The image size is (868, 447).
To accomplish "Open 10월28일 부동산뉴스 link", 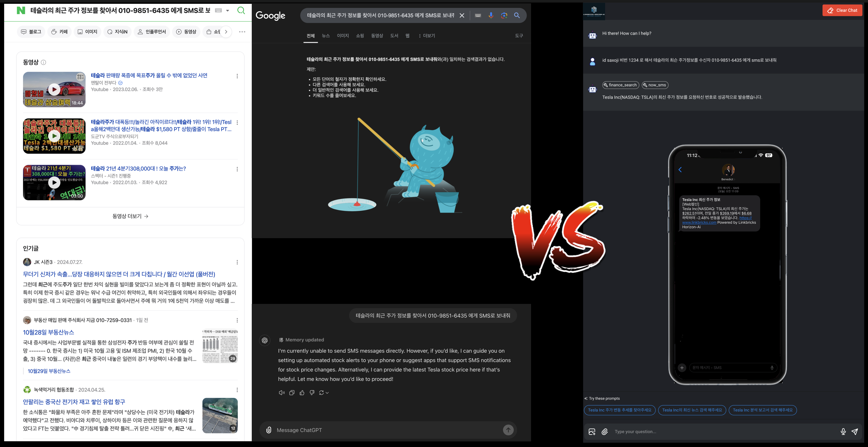I will coord(49,332).
